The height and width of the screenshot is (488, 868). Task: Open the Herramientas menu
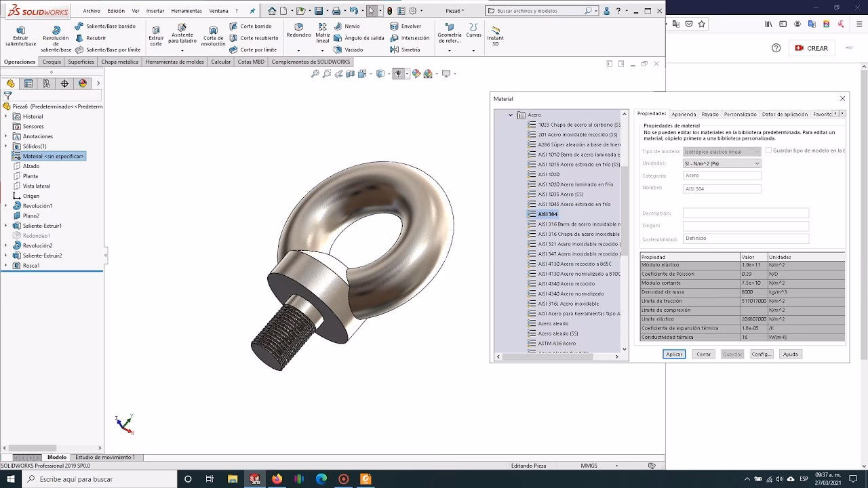tap(186, 11)
